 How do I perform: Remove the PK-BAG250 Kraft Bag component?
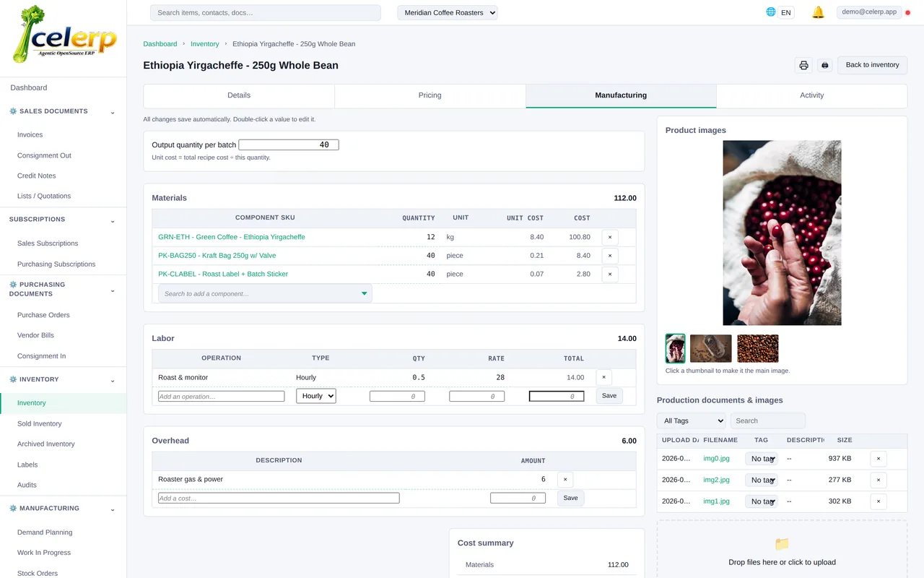(x=609, y=256)
